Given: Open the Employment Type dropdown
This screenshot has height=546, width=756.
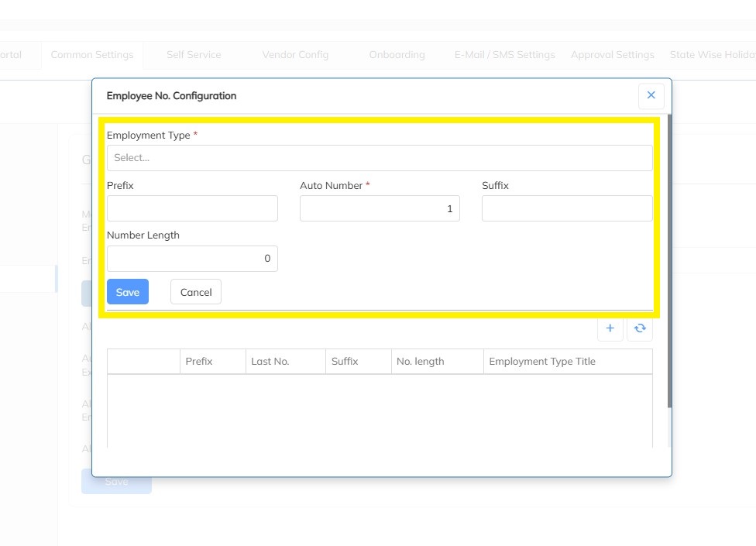Looking at the screenshot, I should (380, 158).
